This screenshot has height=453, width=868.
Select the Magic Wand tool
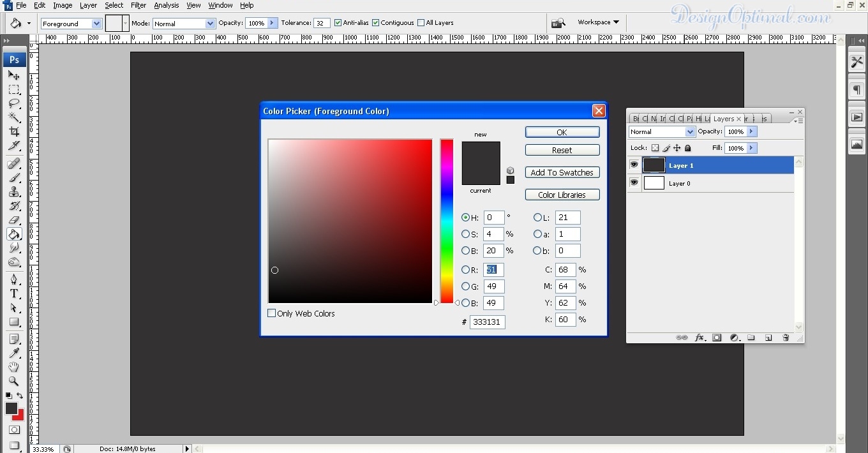tap(14, 117)
